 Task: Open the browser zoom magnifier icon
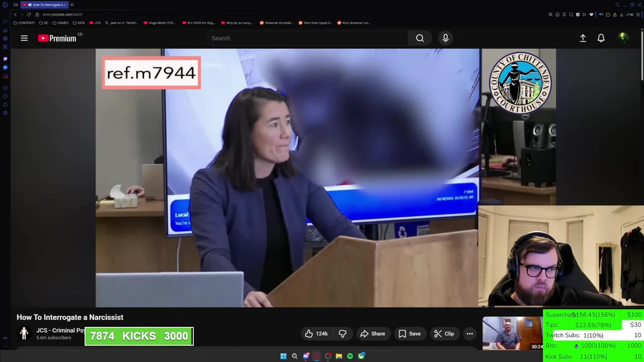tap(550, 15)
